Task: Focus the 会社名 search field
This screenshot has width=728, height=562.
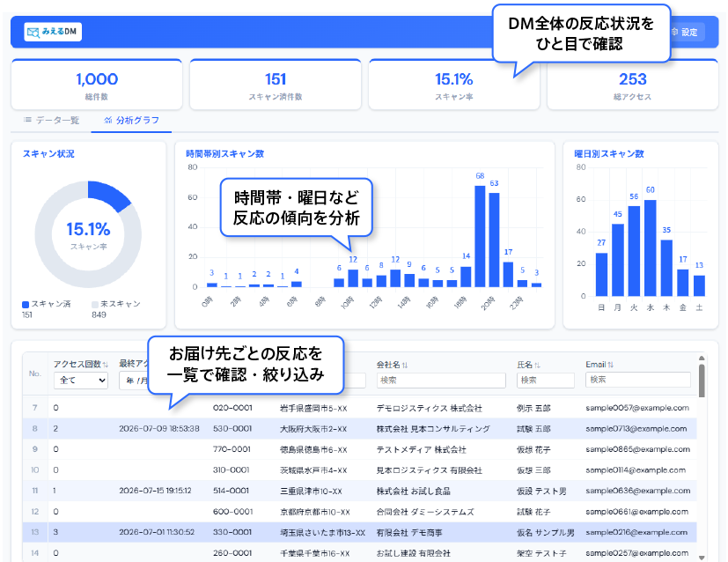Action: 441,381
